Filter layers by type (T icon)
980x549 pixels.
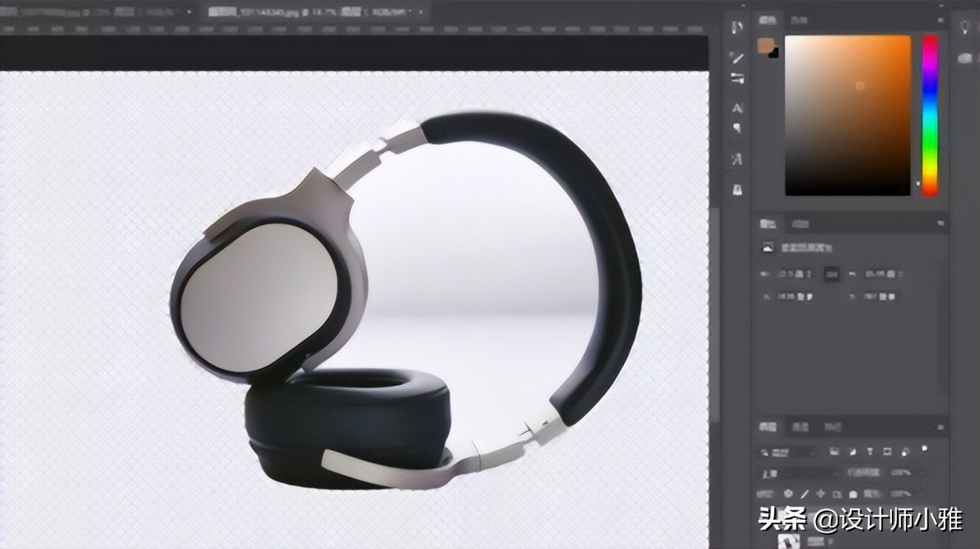[x=869, y=451]
